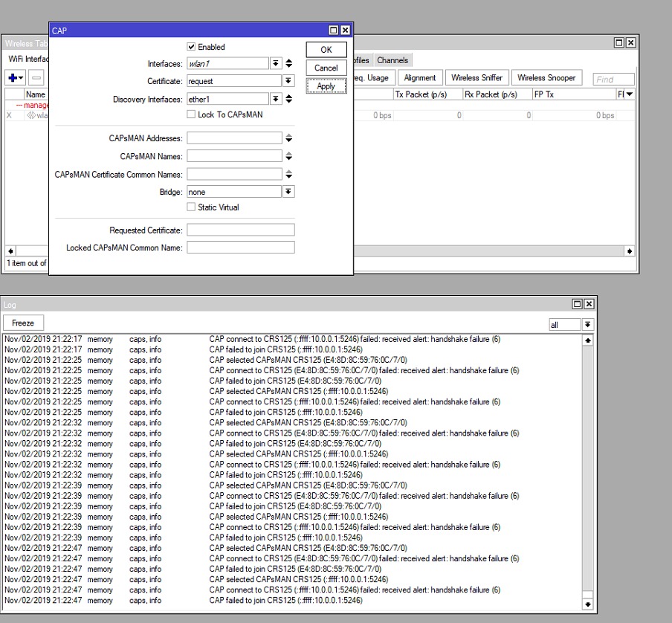This screenshot has height=623, width=672.
Task: Click the Locked CAPsMAN Common Name field
Action: click(240, 248)
